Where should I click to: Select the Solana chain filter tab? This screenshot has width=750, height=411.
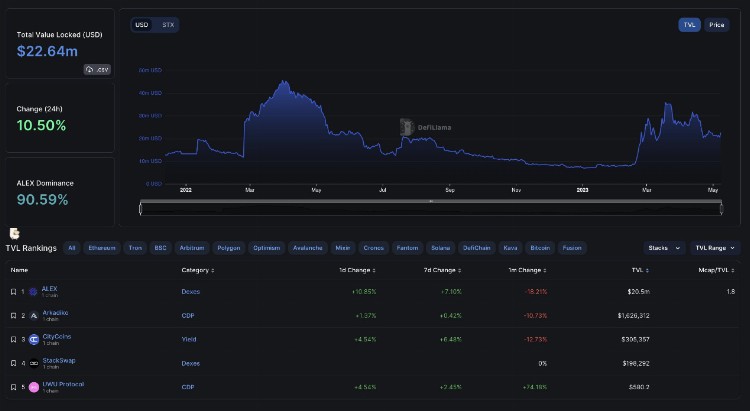[x=441, y=247]
